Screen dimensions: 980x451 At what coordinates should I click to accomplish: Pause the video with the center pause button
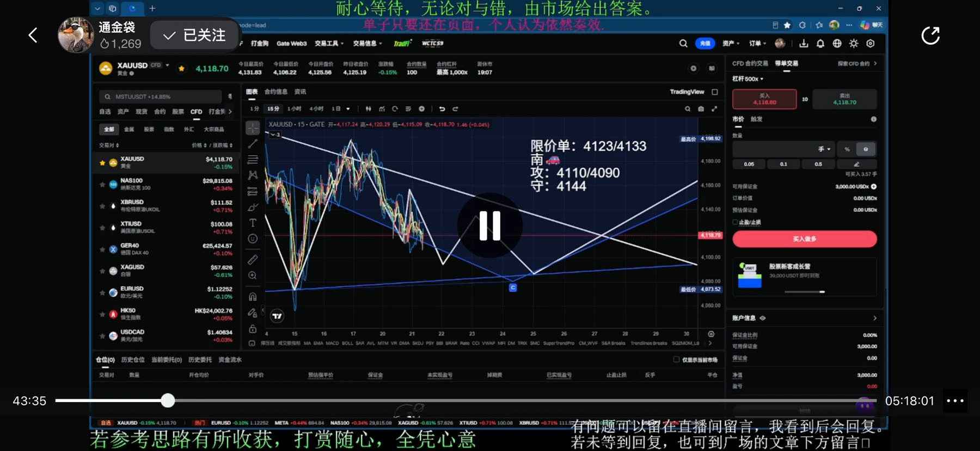(x=489, y=225)
